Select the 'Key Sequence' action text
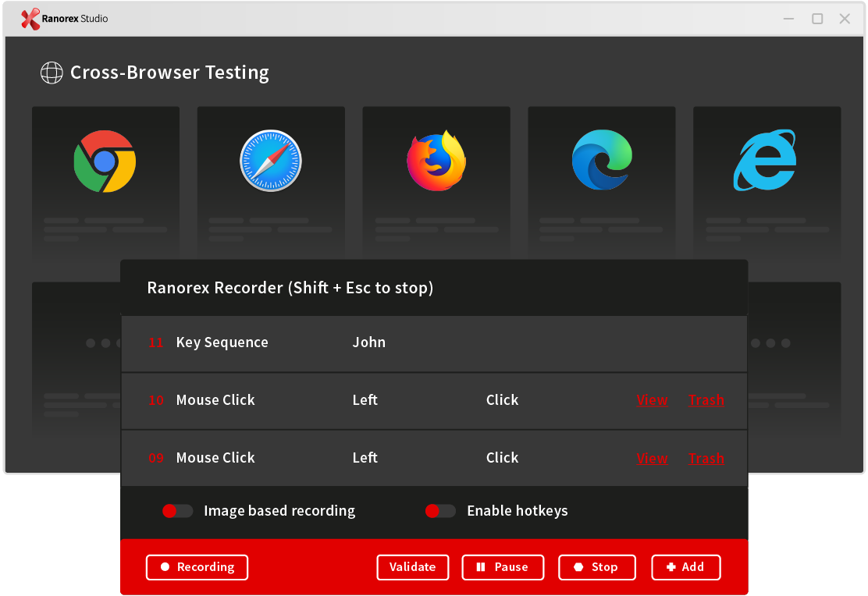The height and width of the screenshot is (596, 868). pyautogui.click(x=222, y=342)
